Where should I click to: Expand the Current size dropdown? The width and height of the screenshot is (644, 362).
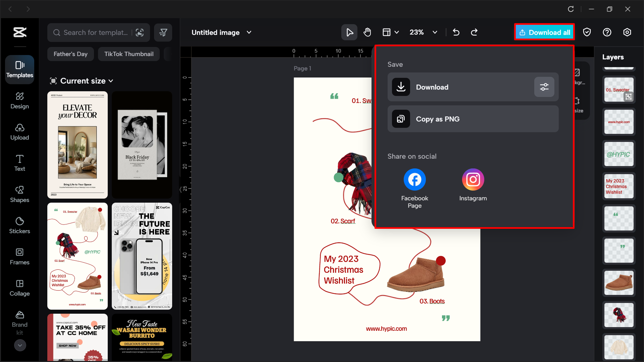pos(82,81)
